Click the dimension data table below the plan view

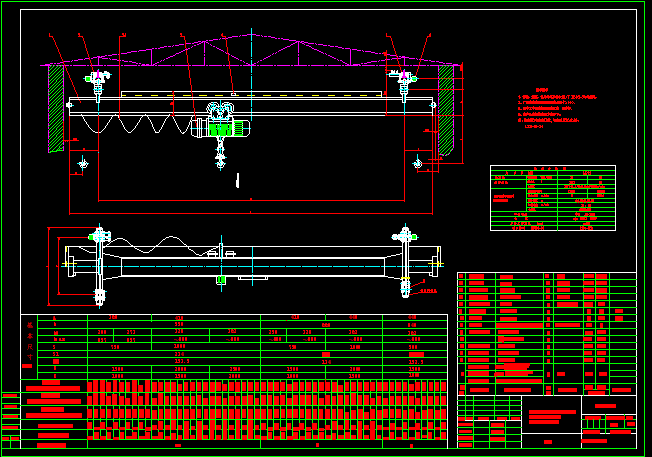tap(234, 347)
